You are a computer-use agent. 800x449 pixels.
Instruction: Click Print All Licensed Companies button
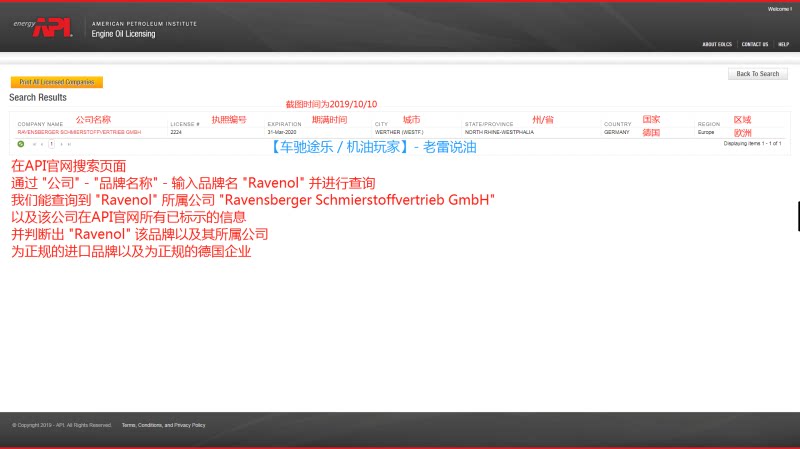click(x=57, y=82)
